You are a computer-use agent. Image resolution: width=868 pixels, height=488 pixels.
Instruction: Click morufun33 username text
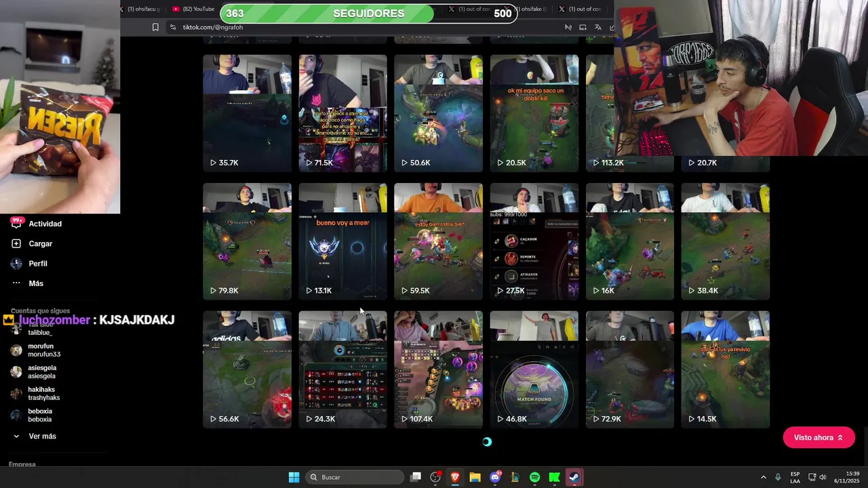point(44,354)
